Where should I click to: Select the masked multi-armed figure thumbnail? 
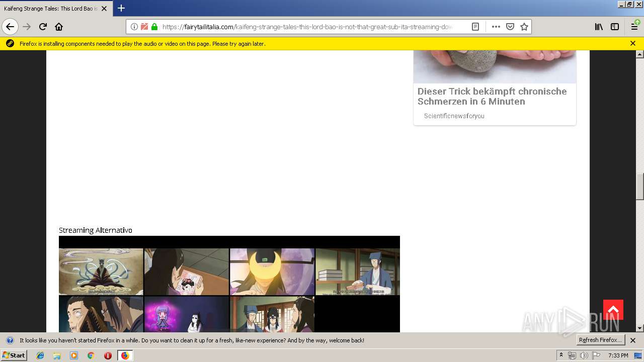(101, 271)
